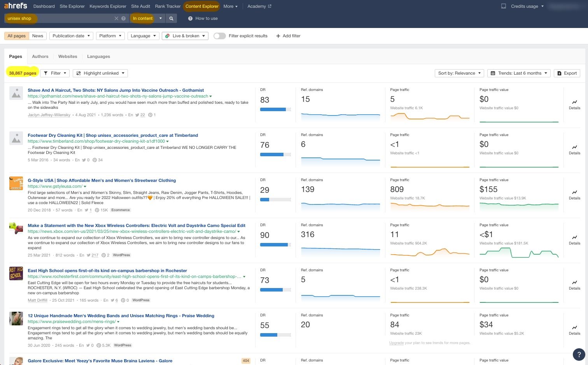This screenshot has width=588, height=365.
Task: Open the Platform dropdown
Action: (110, 36)
